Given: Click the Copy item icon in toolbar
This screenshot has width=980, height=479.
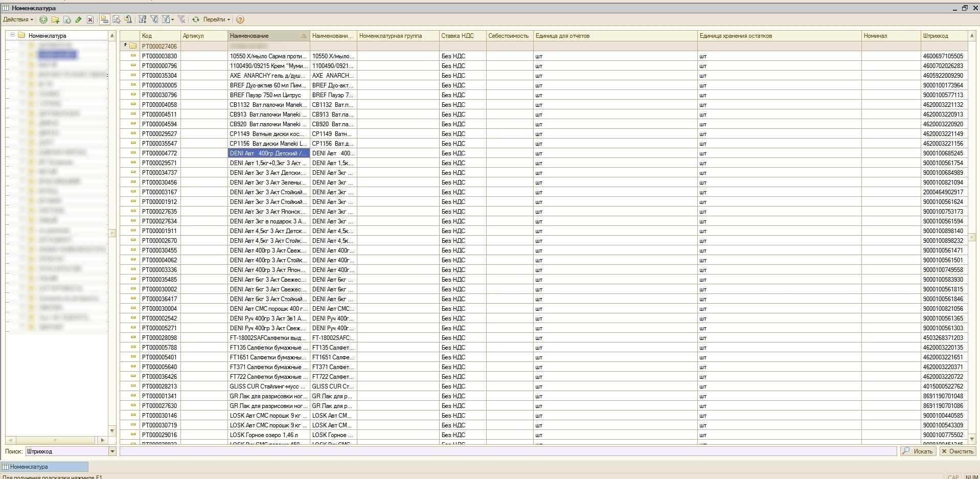Looking at the screenshot, I should click(x=67, y=19).
